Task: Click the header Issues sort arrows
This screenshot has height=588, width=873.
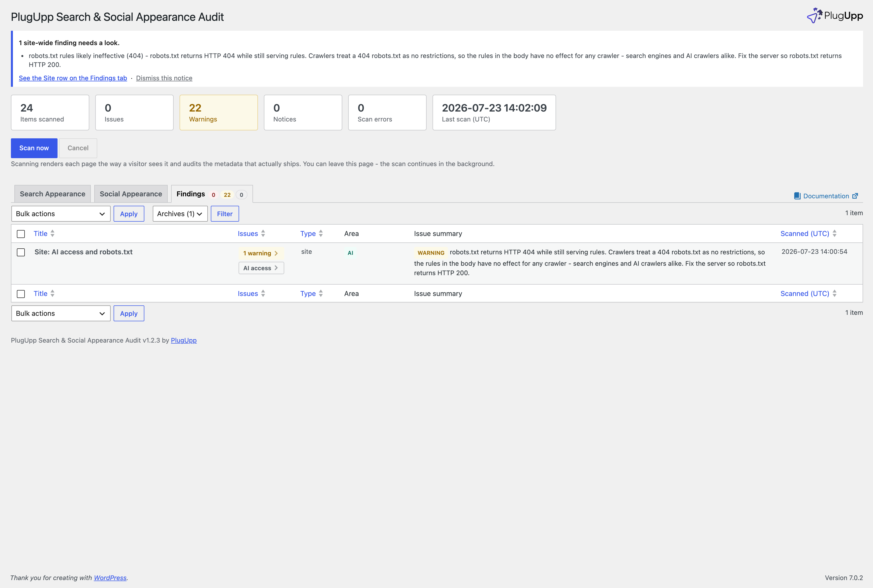Action: point(263,233)
